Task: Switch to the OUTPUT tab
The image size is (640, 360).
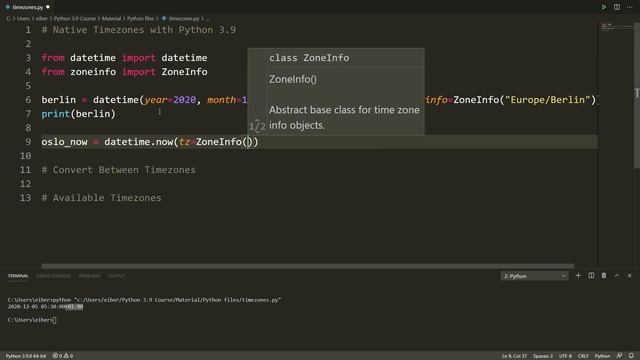Action: [x=116, y=276]
